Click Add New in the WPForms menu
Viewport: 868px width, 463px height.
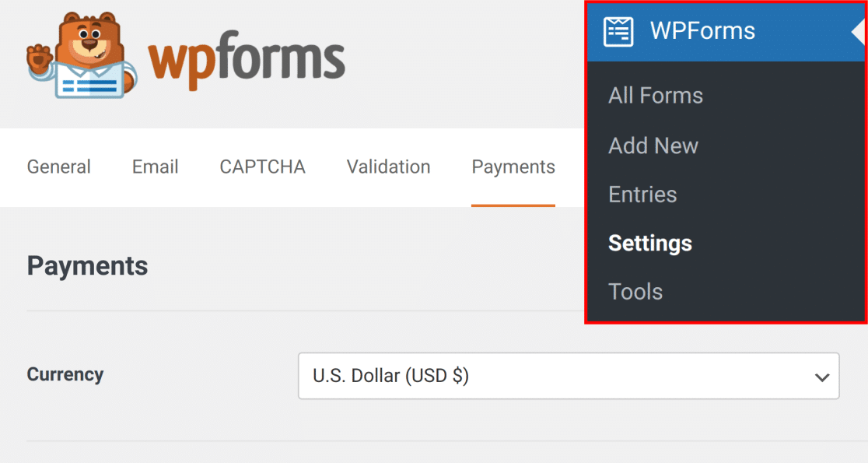pyautogui.click(x=653, y=146)
